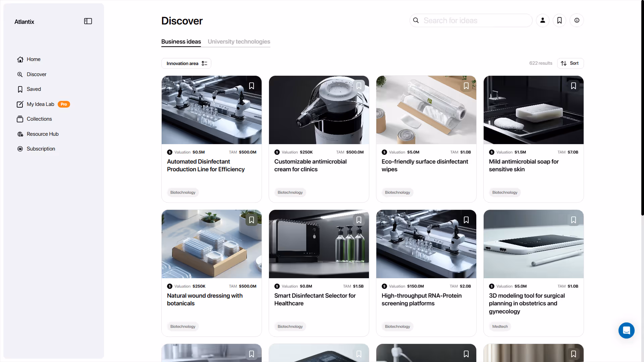Open Collections in sidebar
This screenshot has width=644, height=362.
pos(39,119)
